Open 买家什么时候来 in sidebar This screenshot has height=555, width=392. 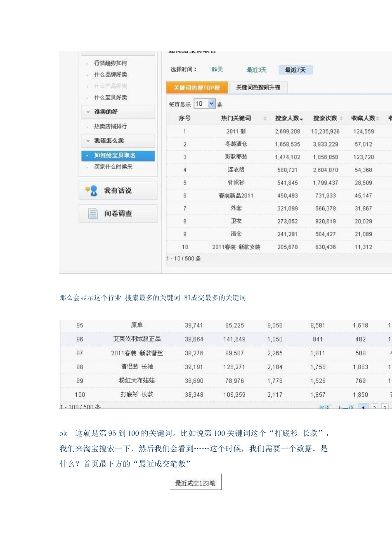[x=113, y=167]
